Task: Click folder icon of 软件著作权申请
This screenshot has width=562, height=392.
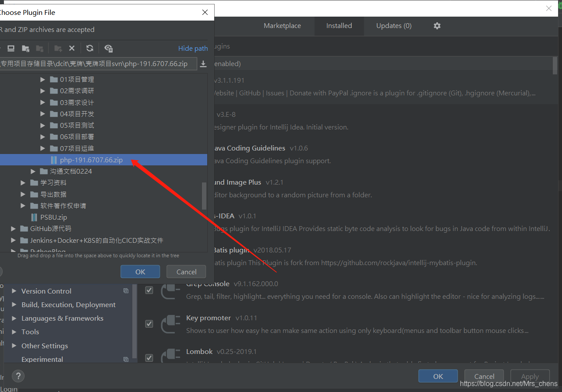Action: [34, 206]
